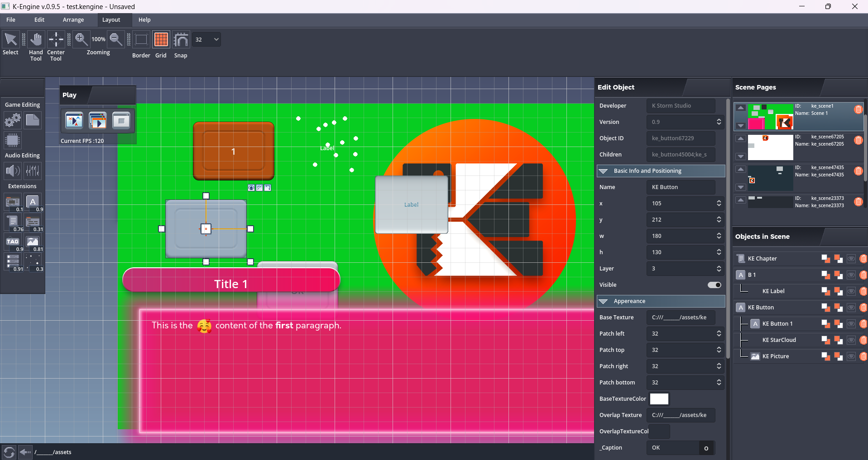Add the picture extension marked 0.81
868x460 pixels.
click(33, 242)
